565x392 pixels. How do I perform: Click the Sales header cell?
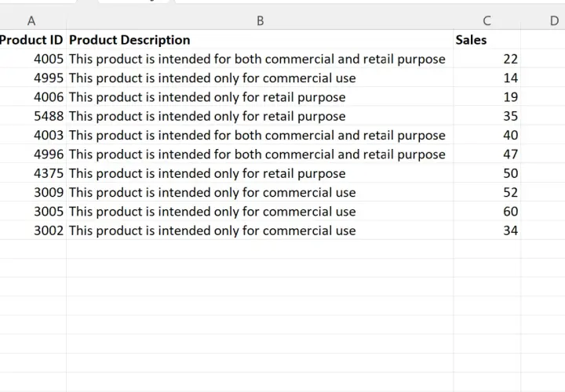click(x=487, y=40)
